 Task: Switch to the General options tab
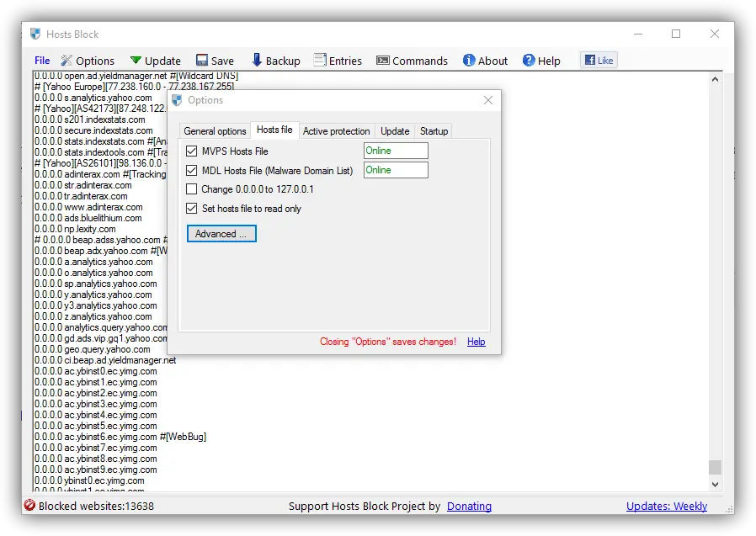(215, 131)
